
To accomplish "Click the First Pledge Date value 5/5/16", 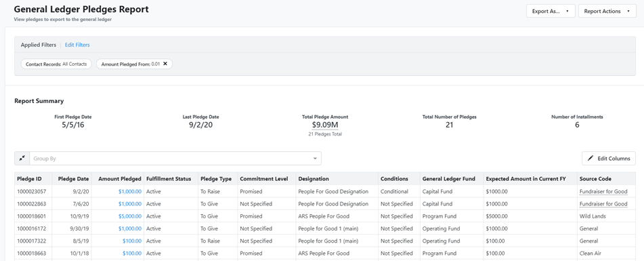I will [72, 125].
